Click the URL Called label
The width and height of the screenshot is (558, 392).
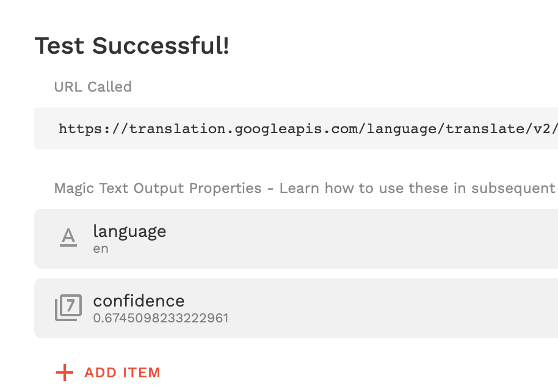pyautogui.click(x=93, y=87)
